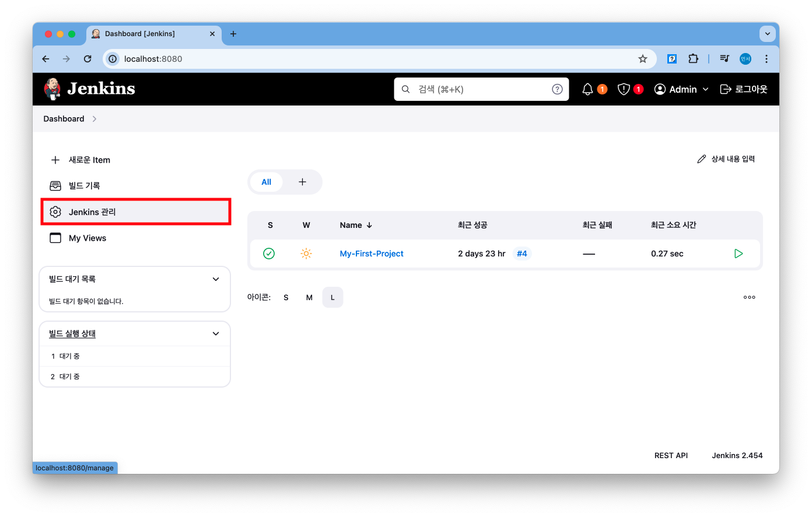Set icon size to L
The width and height of the screenshot is (812, 517).
332,297
